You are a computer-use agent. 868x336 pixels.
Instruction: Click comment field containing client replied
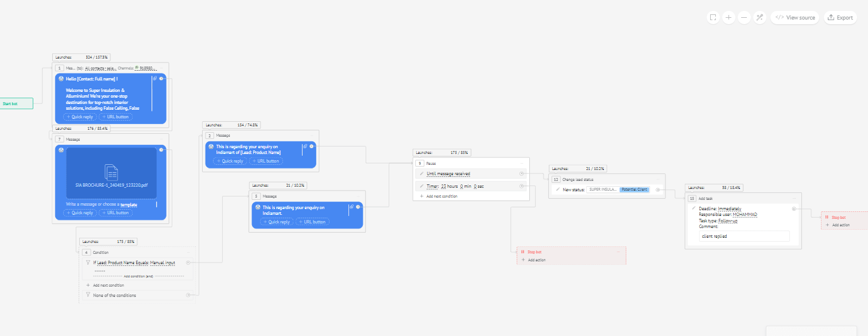(x=744, y=236)
